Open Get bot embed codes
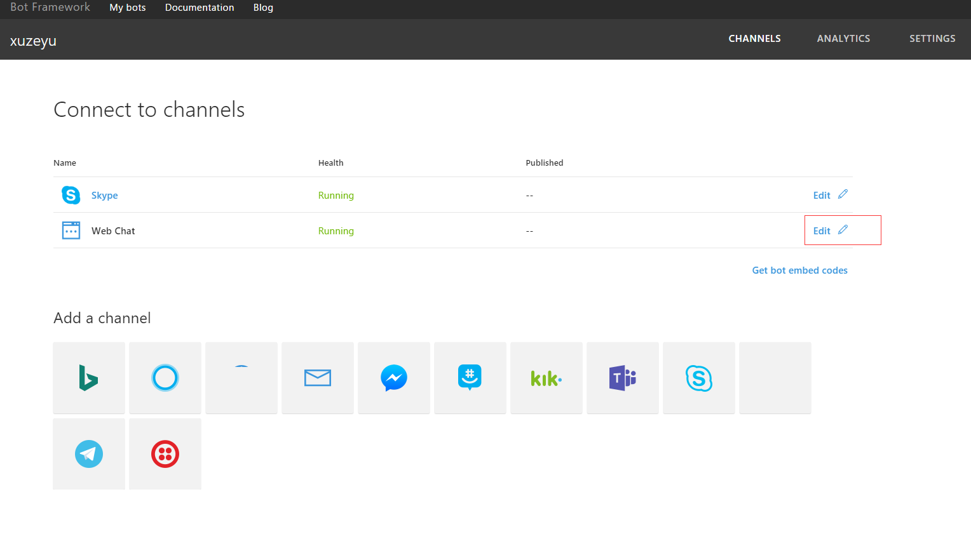971x560 pixels. tap(799, 270)
